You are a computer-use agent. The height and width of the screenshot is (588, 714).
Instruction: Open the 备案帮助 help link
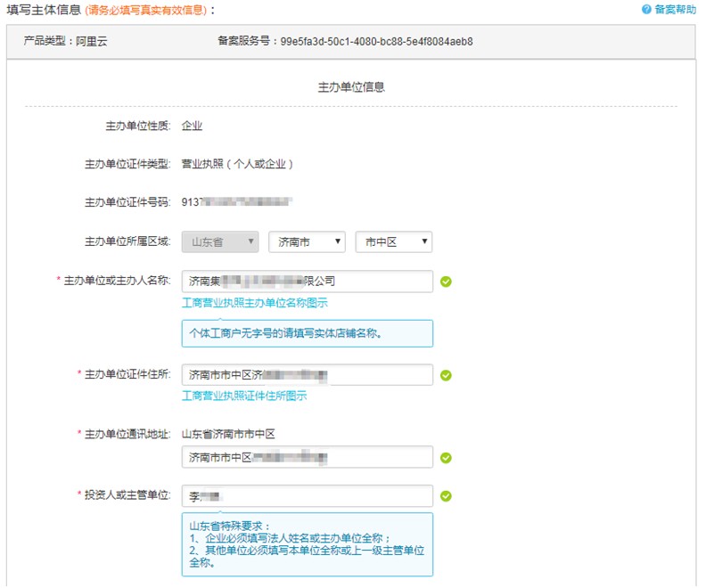coord(676,9)
